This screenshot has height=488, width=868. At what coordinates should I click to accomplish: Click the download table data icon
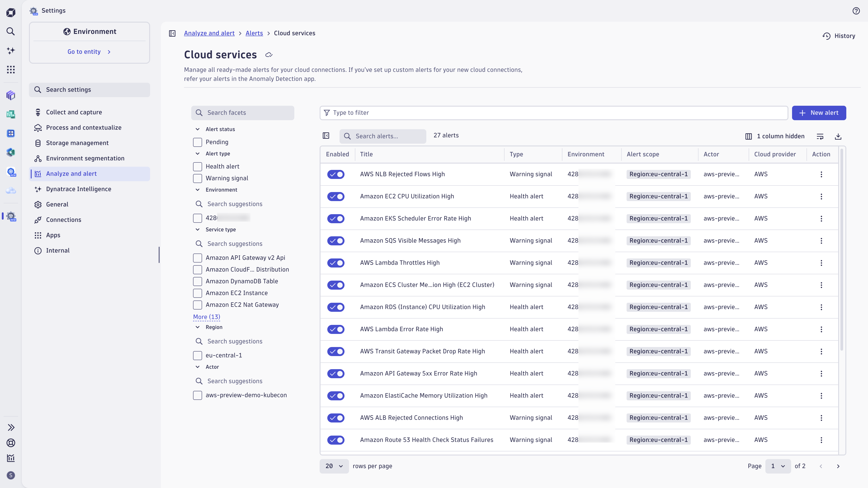(x=838, y=136)
